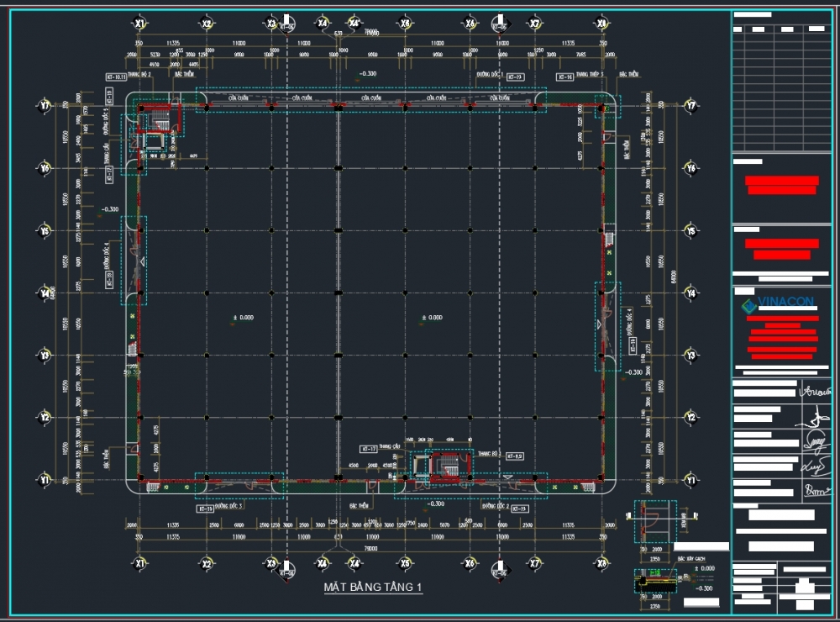Click the drawing title MẶT BẰNG TẦNG 1
This screenshot has width=840, height=622.
click(x=373, y=588)
